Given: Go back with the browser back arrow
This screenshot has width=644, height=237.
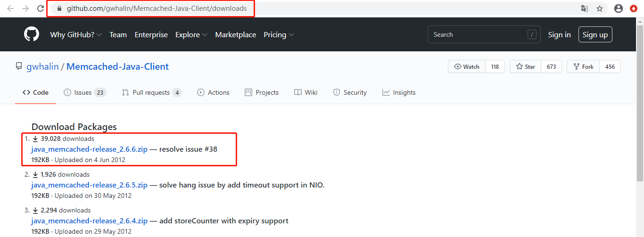Looking at the screenshot, I should pyautogui.click(x=10, y=8).
